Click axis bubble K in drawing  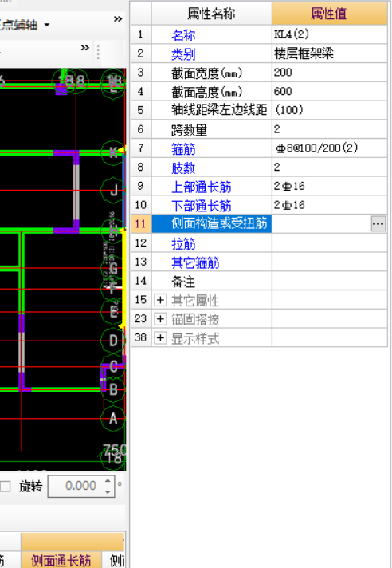click(x=113, y=152)
